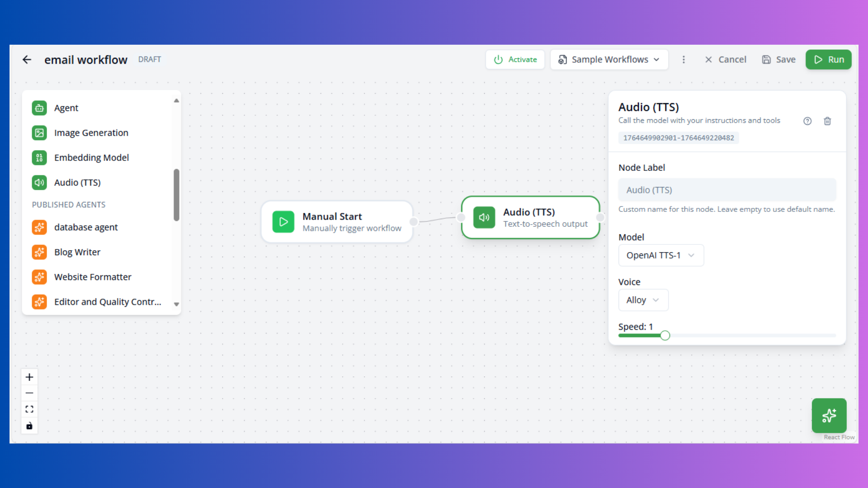This screenshot has height=488, width=868.
Task: Toggle workflow with the Activate button
Action: click(x=515, y=59)
